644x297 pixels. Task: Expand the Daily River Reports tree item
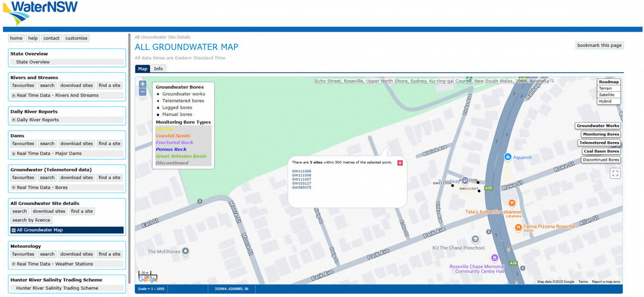[x=14, y=120]
